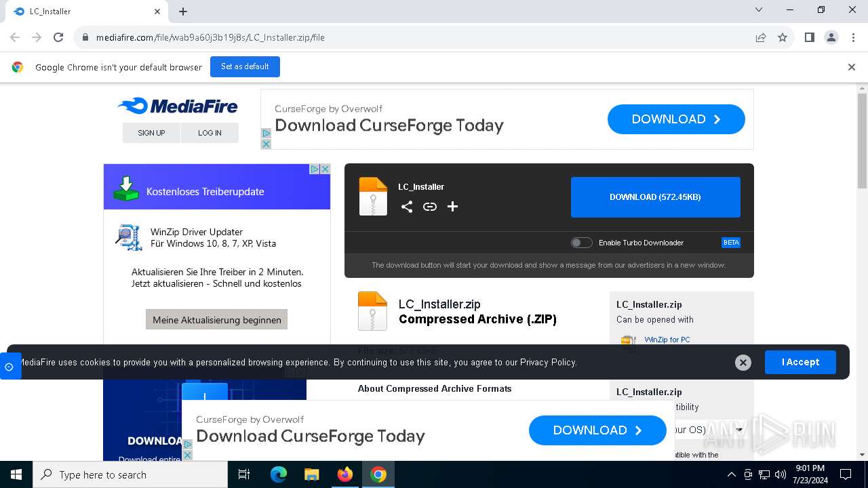
Task: Click AdChoices icon on top banner ad
Action: point(266,134)
